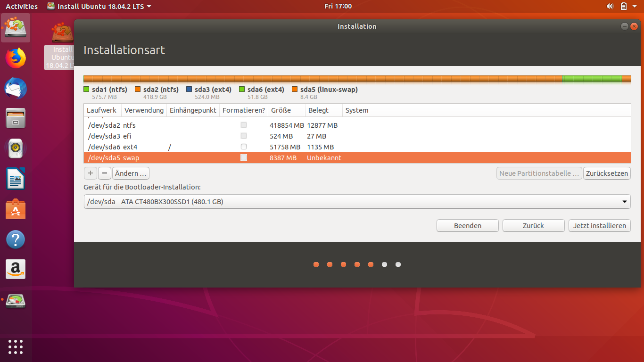This screenshot has width=644, height=362.
Task: Open LibreOffice Writer from the dock
Action: coord(16,179)
